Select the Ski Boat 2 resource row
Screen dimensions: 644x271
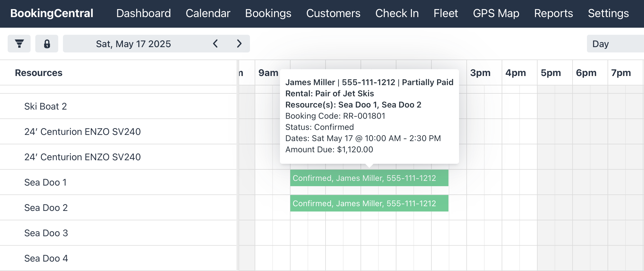click(118, 106)
